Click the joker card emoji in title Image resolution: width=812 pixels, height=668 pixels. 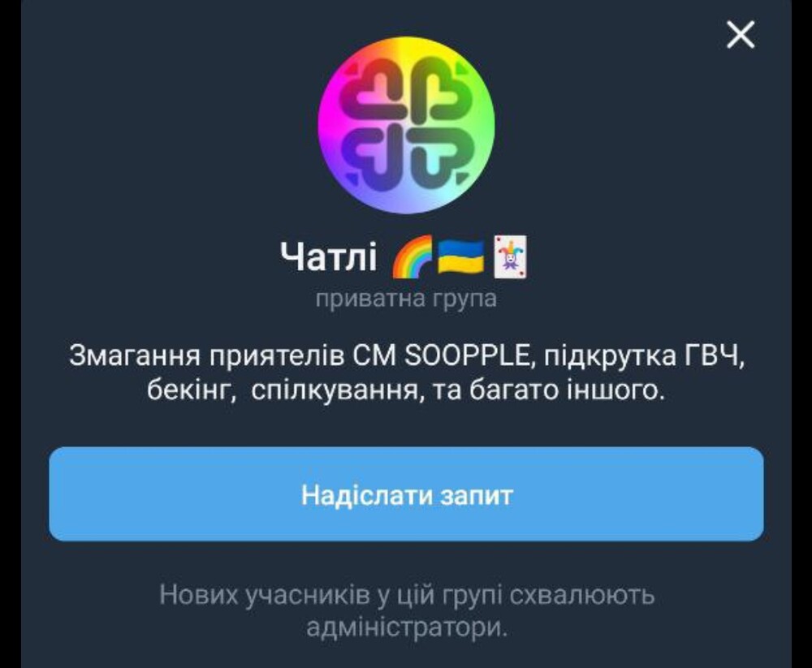point(510,256)
